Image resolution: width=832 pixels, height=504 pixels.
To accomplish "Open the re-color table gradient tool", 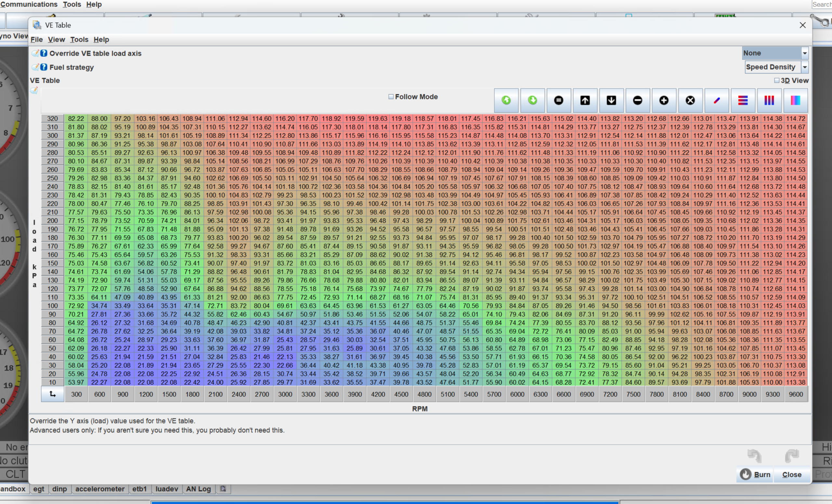I will [x=795, y=100].
